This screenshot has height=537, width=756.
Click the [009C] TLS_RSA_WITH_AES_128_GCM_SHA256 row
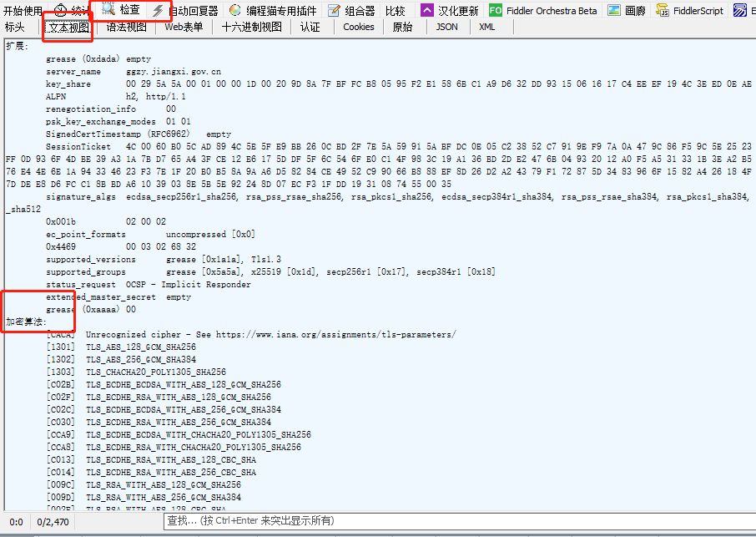(x=144, y=485)
